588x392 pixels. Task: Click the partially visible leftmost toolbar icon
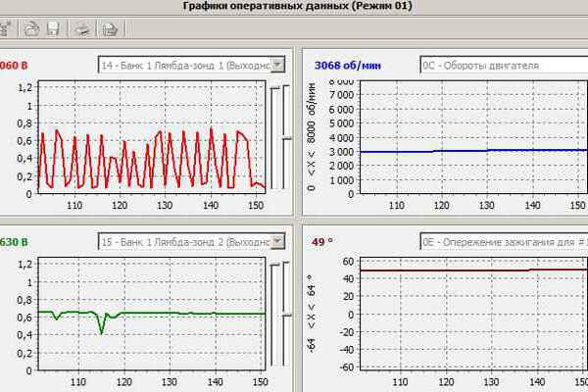(x=4, y=29)
